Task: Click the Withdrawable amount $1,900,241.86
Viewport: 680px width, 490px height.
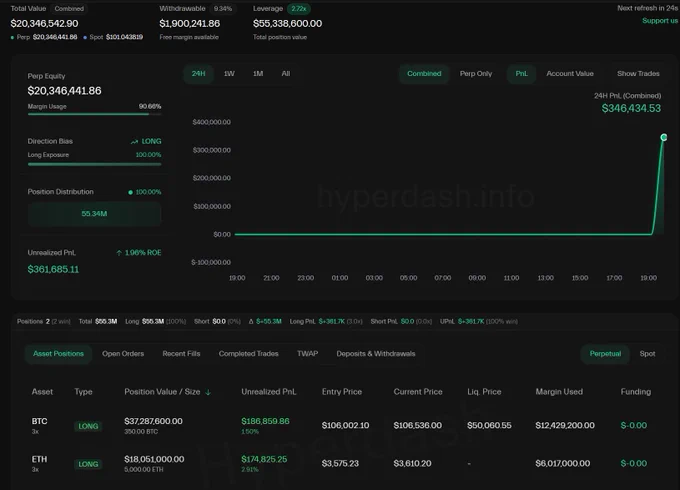Action: [x=190, y=23]
